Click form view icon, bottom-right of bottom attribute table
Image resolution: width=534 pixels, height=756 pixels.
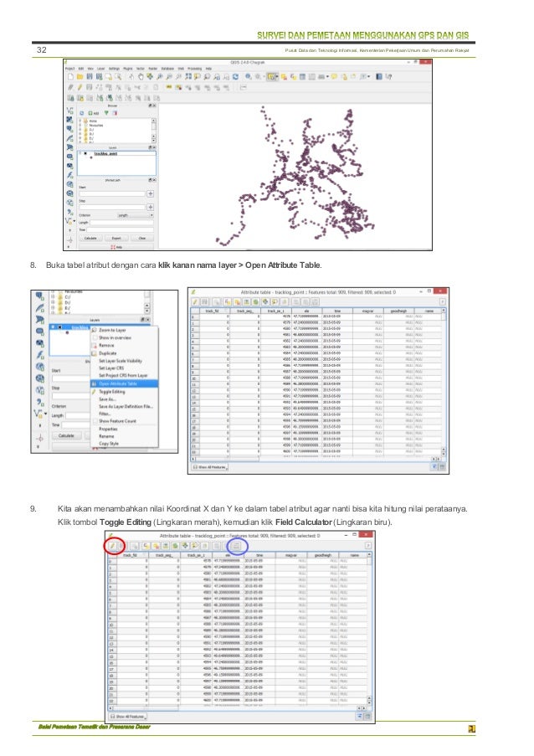point(359,717)
